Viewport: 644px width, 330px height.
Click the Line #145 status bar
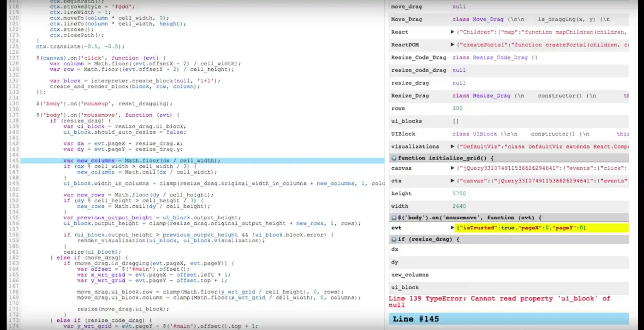[x=508, y=319]
